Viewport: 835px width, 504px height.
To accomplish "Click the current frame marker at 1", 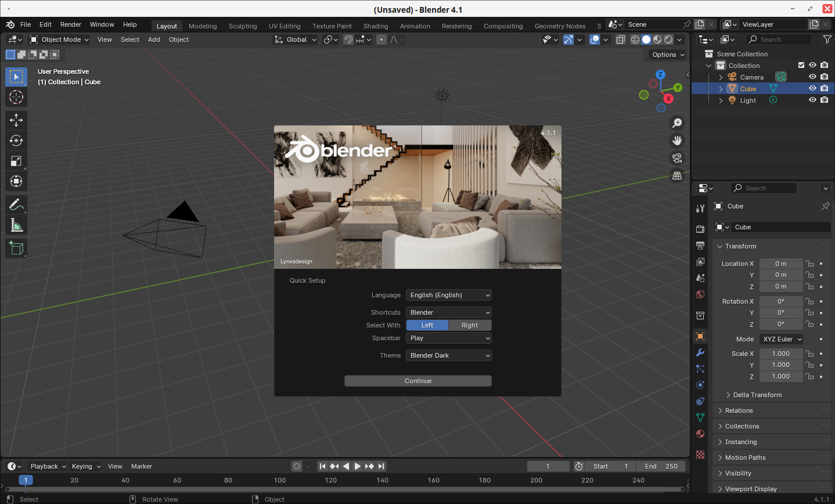I will pyautogui.click(x=26, y=480).
